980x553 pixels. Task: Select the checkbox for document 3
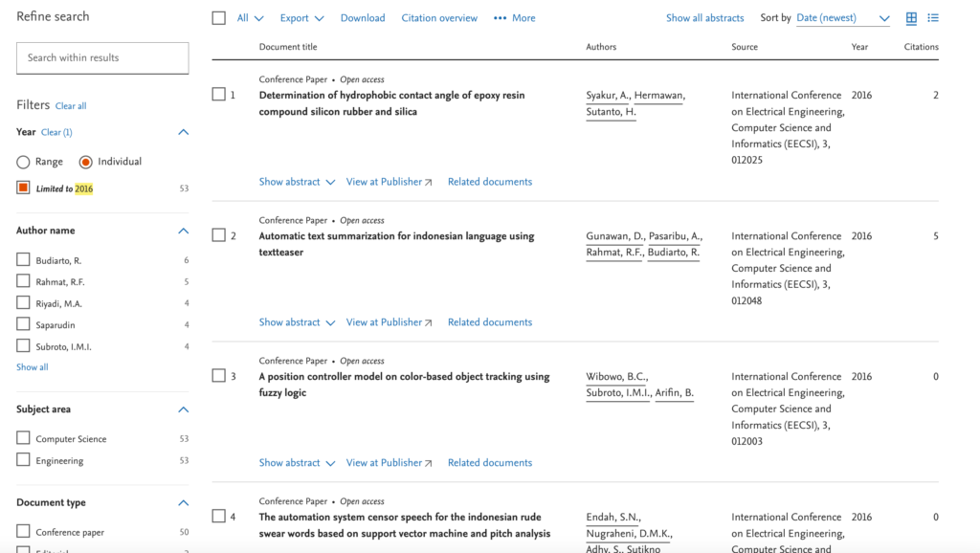(x=218, y=376)
